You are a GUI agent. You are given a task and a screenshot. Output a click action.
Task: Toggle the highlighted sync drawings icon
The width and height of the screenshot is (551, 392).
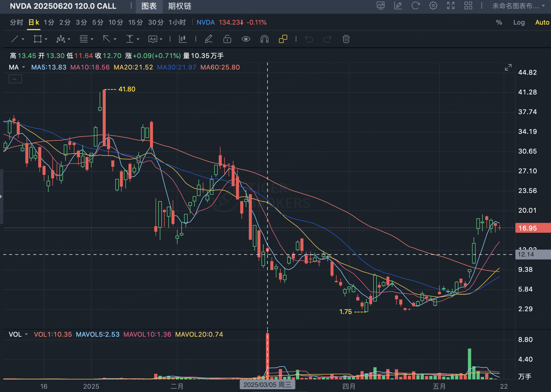tap(283, 39)
